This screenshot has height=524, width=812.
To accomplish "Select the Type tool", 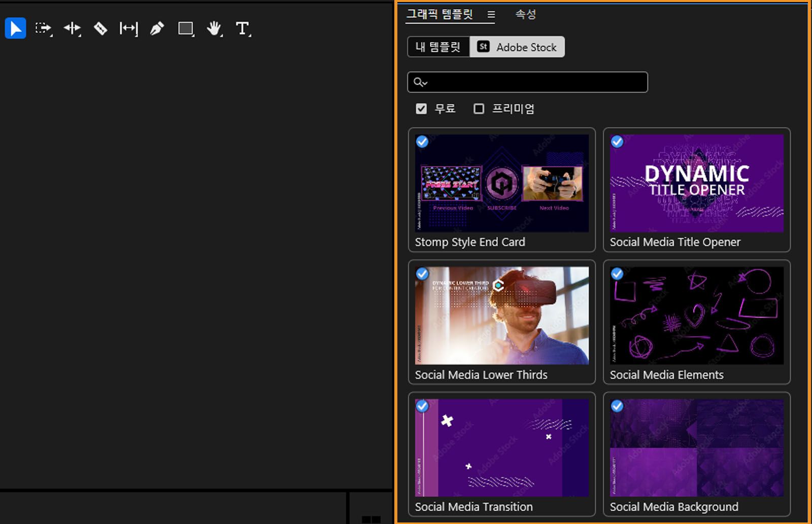I will pos(243,29).
